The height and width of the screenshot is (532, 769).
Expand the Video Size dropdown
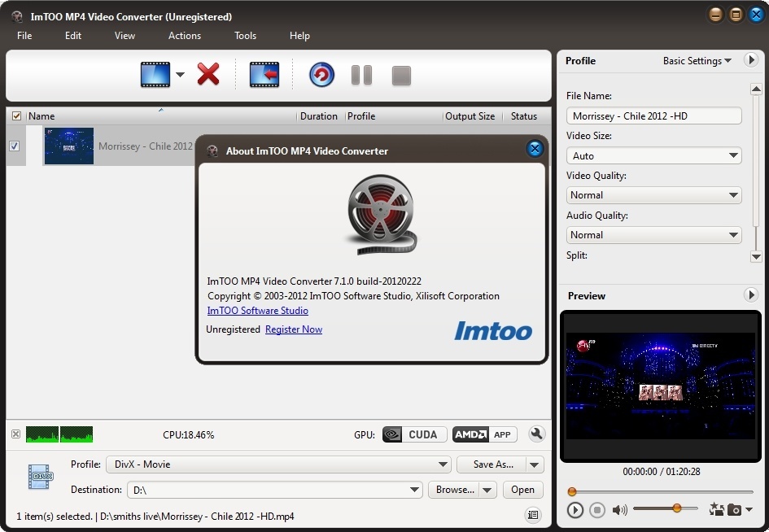click(653, 155)
